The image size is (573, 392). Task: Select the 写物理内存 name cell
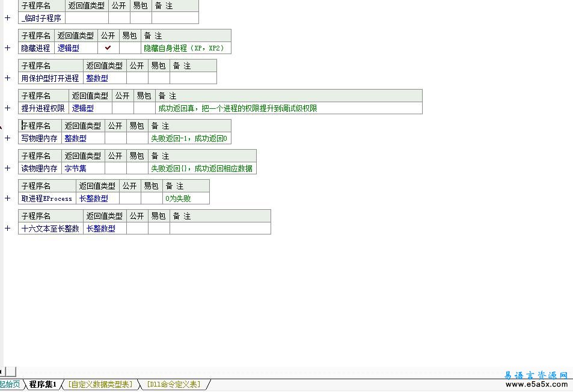40,138
